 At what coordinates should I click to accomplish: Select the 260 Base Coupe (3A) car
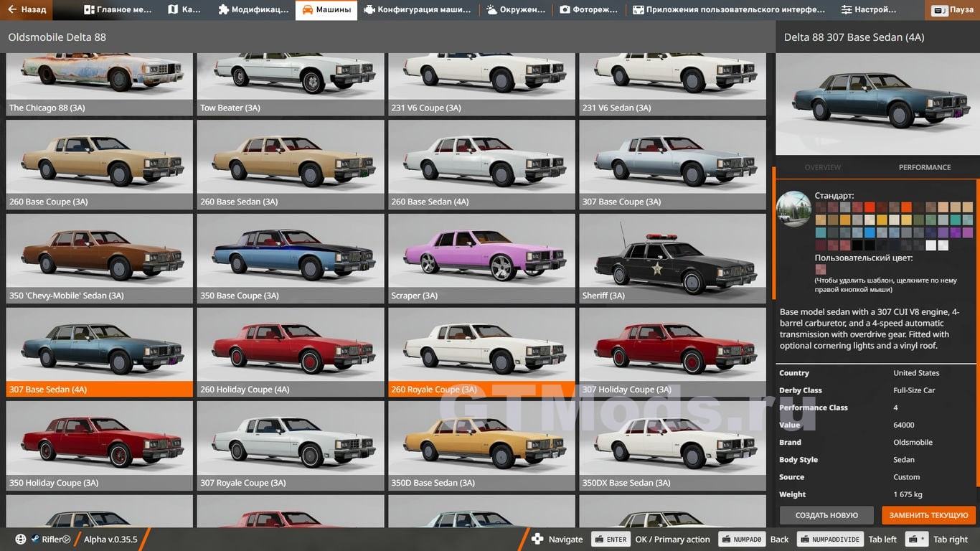coord(100,164)
